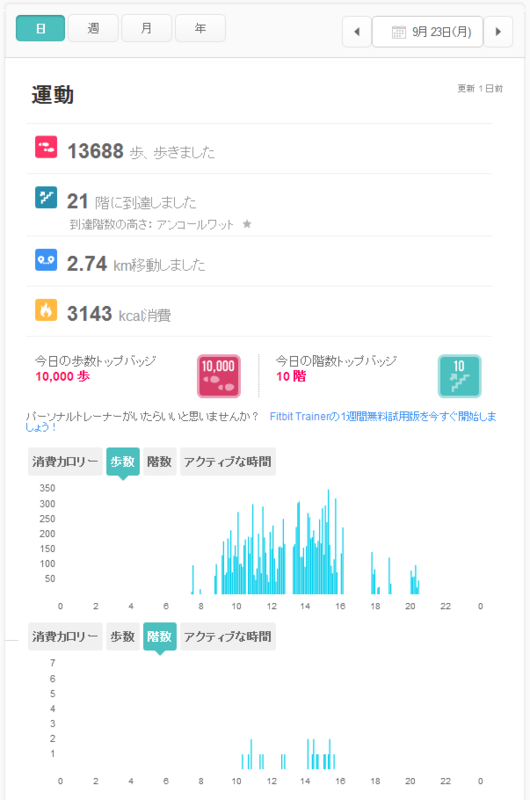Screen dimensions: 530x800
Task: Click the teal stairs floors icon
Action: 46,197
